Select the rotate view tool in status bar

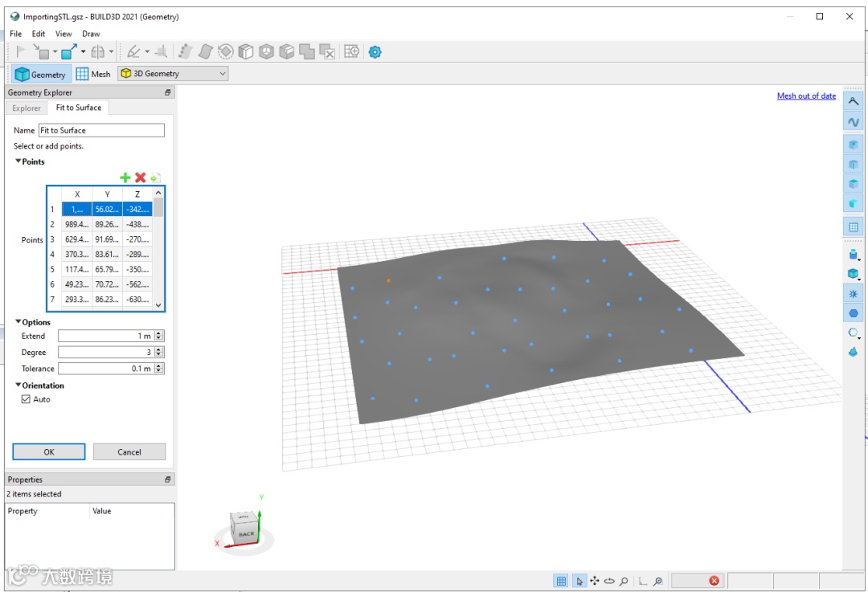click(609, 581)
